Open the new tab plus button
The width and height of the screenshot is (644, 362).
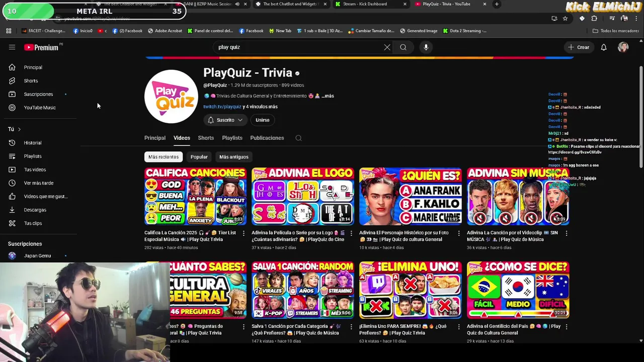[497, 4]
